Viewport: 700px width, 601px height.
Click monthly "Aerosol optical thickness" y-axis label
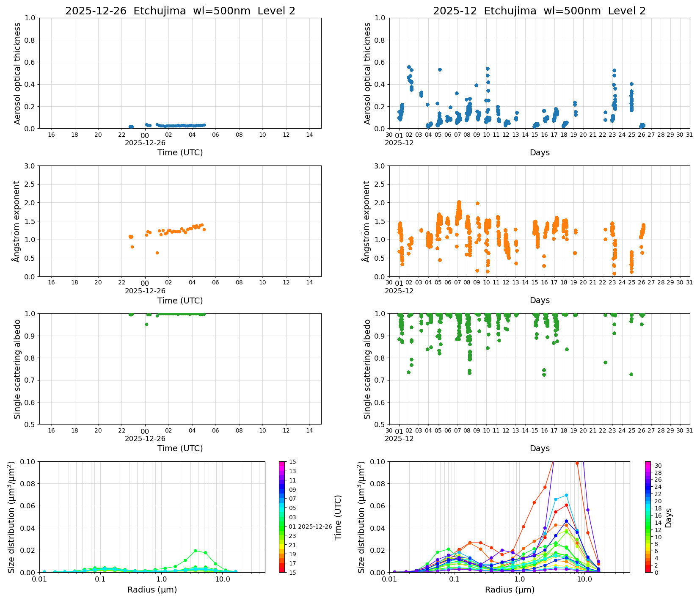[367, 73]
